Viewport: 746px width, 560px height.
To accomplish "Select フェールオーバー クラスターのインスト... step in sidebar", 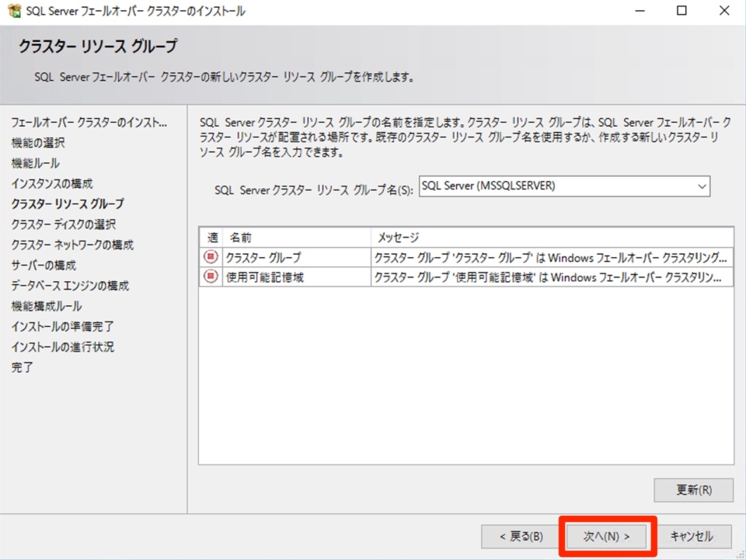I will (89, 123).
